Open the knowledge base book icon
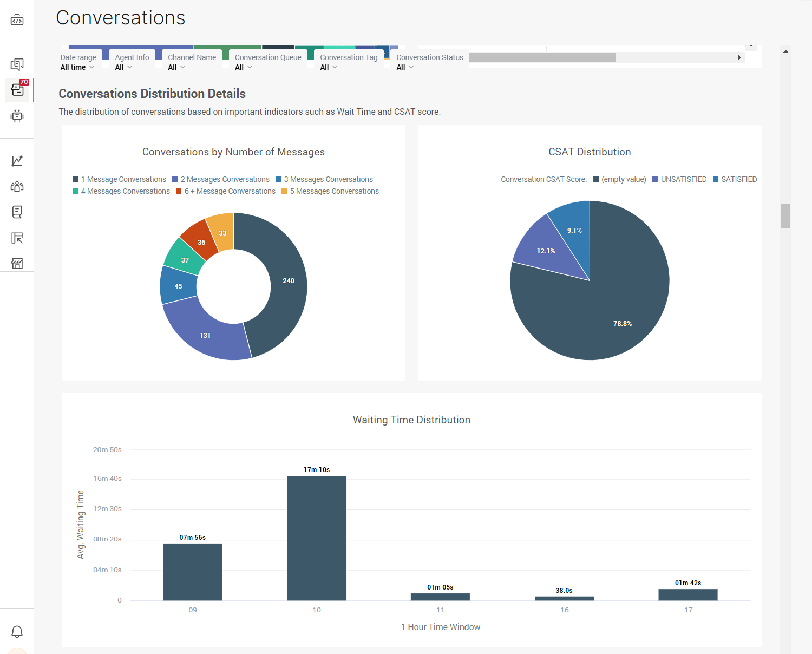 (17, 212)
